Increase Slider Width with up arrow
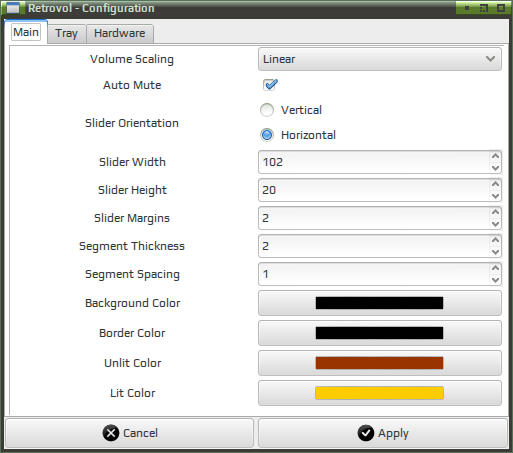 495,156
